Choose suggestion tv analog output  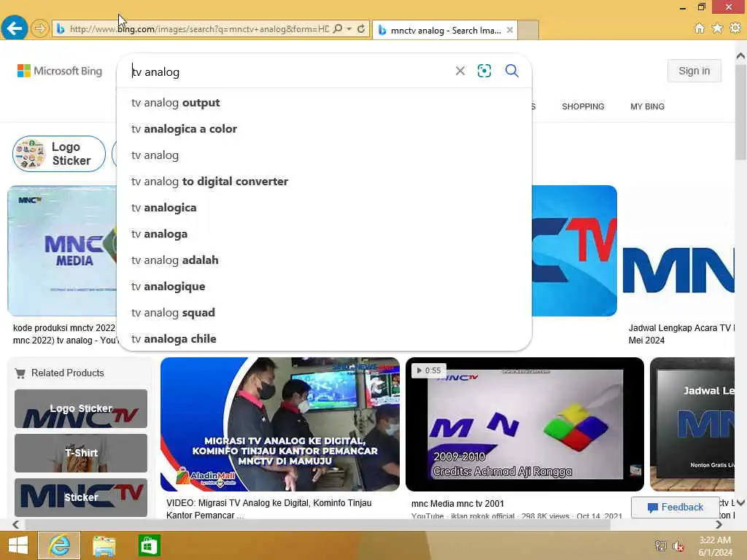324,102
